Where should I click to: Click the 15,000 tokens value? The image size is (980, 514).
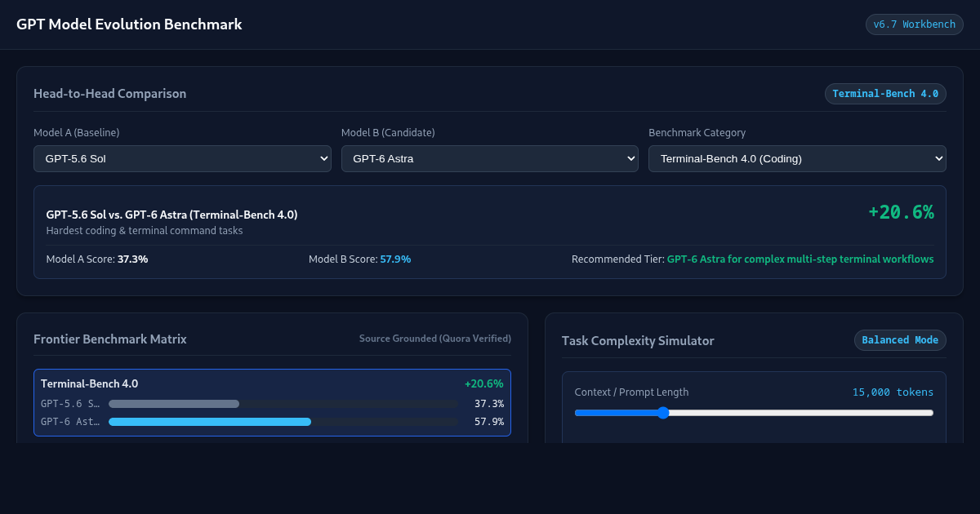point(893,392)
